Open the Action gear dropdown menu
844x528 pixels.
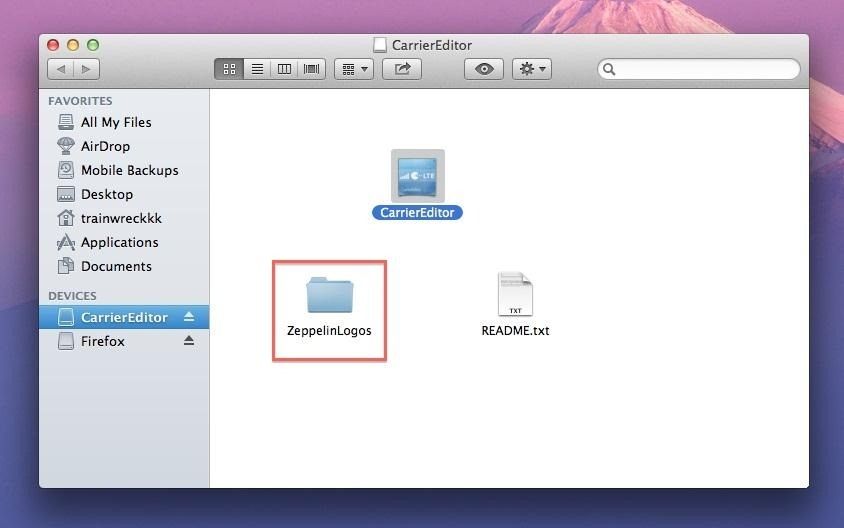click(531, 69)
